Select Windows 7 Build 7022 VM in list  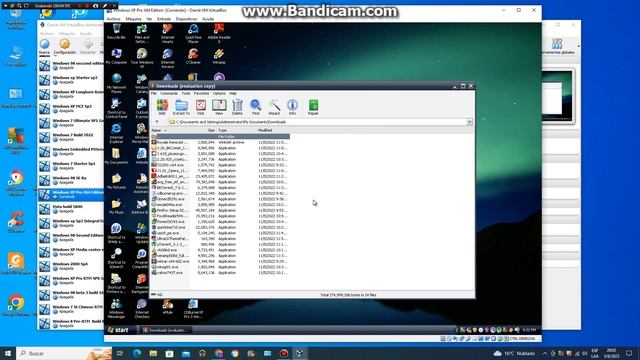(x=71, y=137)
